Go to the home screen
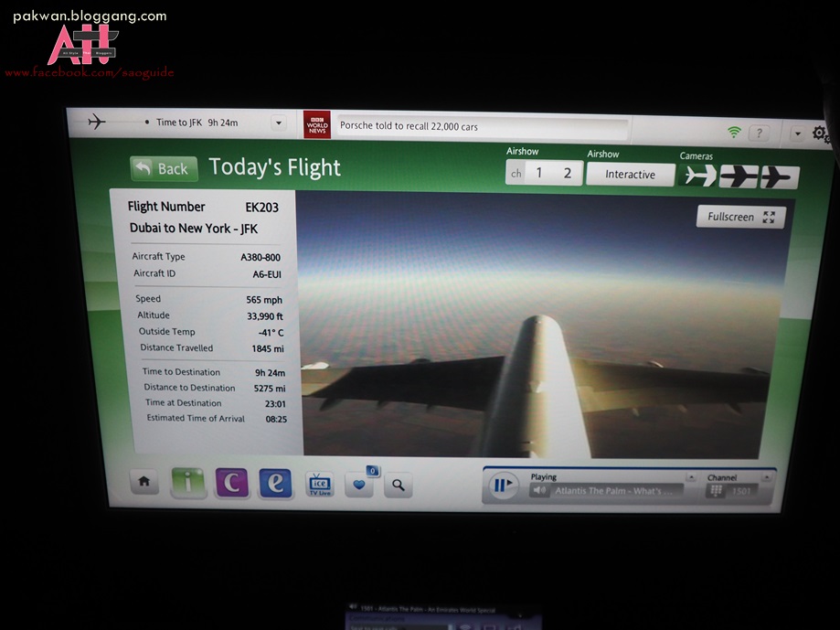Image resolution: width=840 pixels, height=630 pixels. tap(144, 482)
